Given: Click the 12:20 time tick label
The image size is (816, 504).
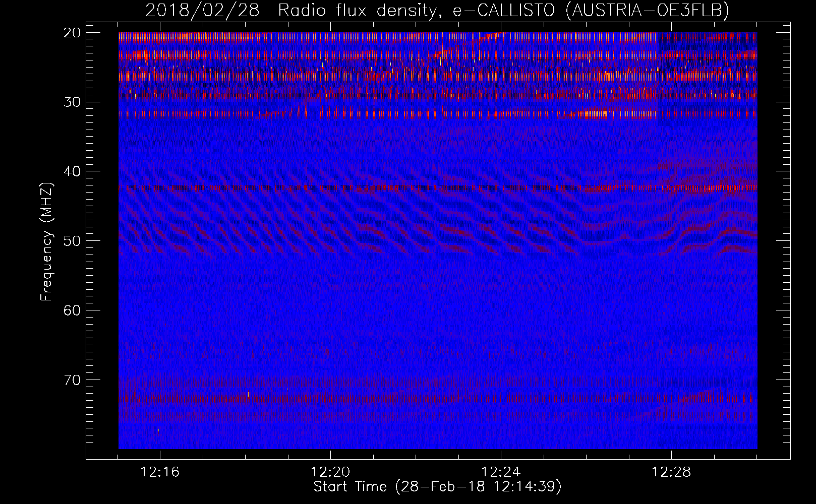Looking at the screenshot, I should tap(330, 473).
